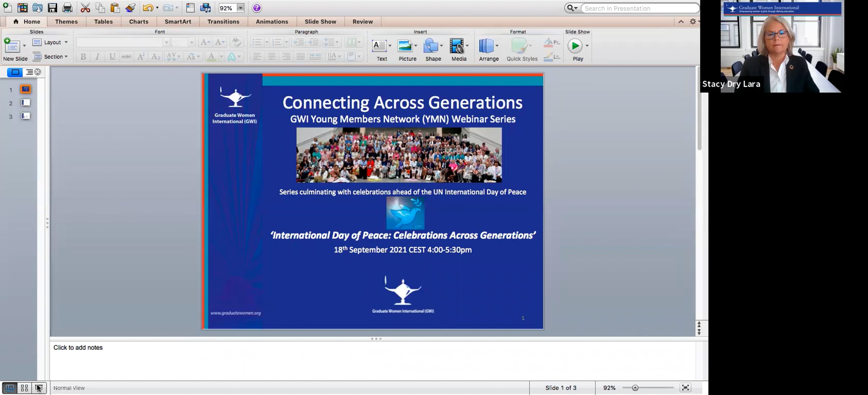The image size is (868, 395).
Task: Copy selection using the copy icon
Action: tap(100, 8)
